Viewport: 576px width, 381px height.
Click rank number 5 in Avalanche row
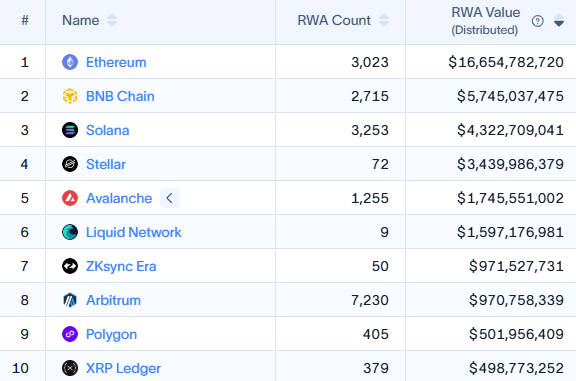[x=25, y=198]
